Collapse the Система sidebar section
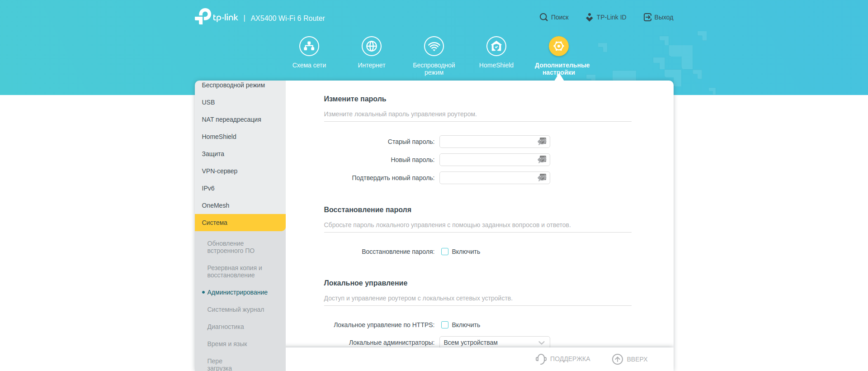Viewport: 868px width, 371px height. tap(240, 223)
